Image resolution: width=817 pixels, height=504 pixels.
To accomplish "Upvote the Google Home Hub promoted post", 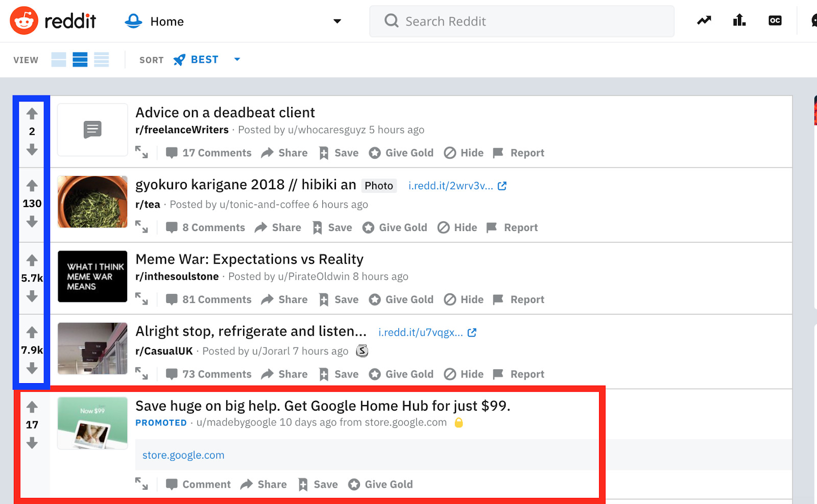I will 32,407.
